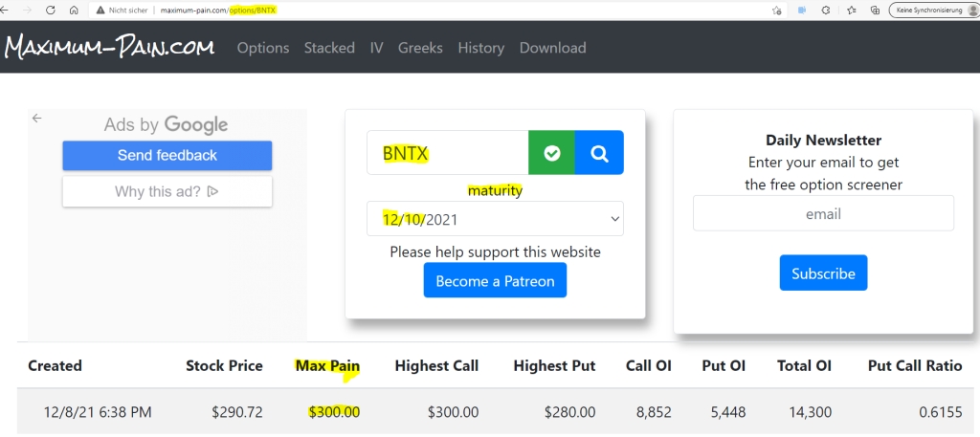Screen dimensions: 980x437
Task: Open the collections icon
Action: 875,10
